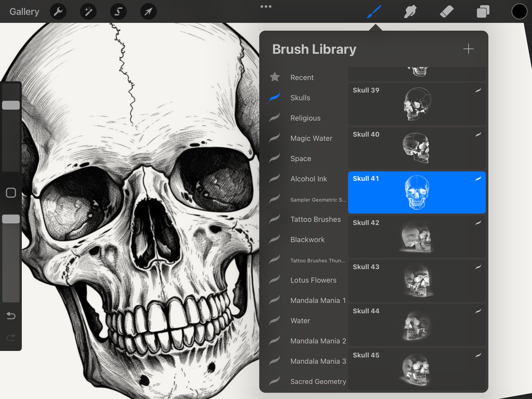Select the Eraser tool
532x399 pixels.
coord(447,11)
